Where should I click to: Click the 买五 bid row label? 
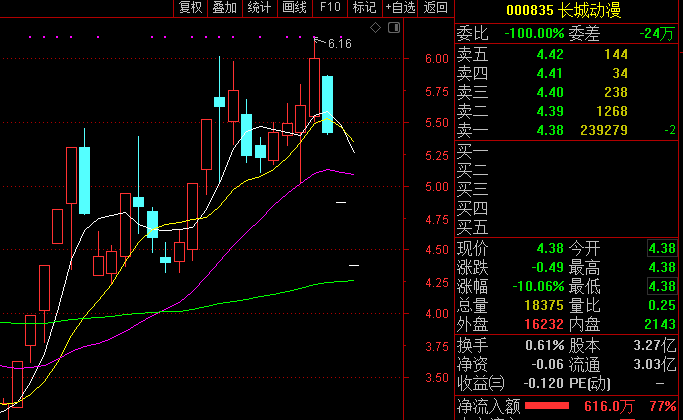click(x=473, y=227)
